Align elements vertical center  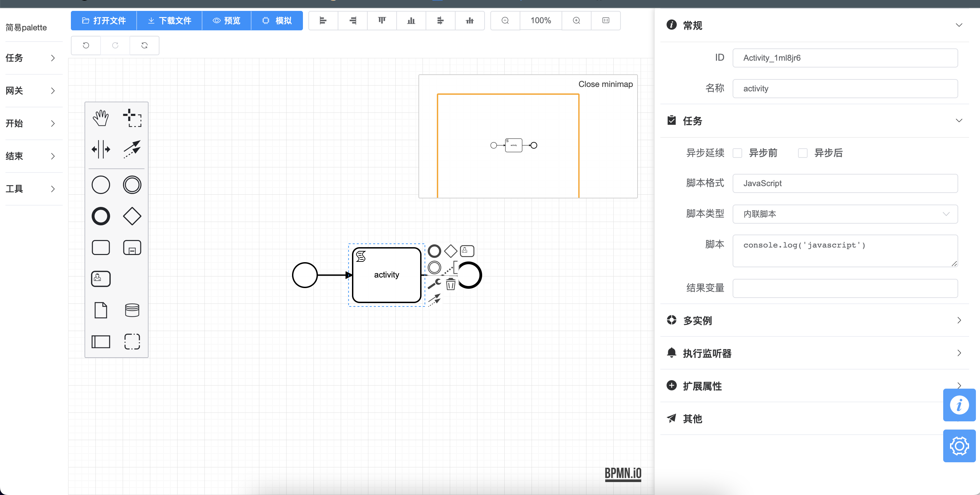(x=470, y=20)
